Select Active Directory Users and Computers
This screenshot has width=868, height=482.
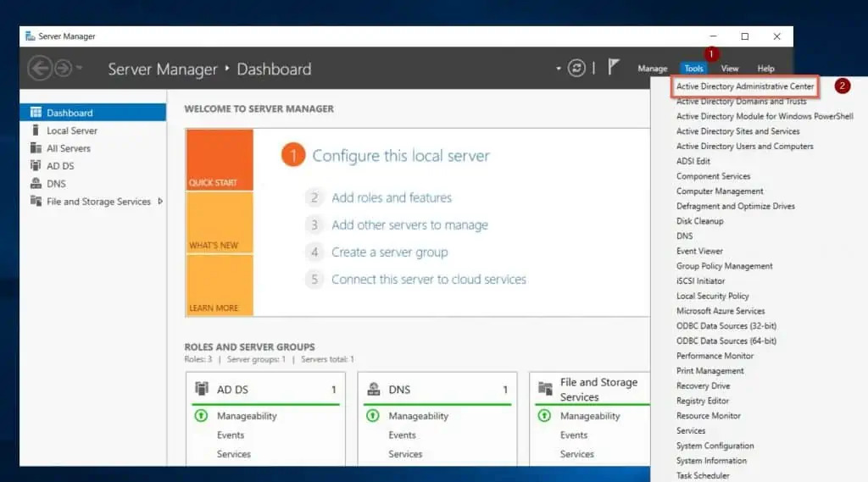[744, 146]
